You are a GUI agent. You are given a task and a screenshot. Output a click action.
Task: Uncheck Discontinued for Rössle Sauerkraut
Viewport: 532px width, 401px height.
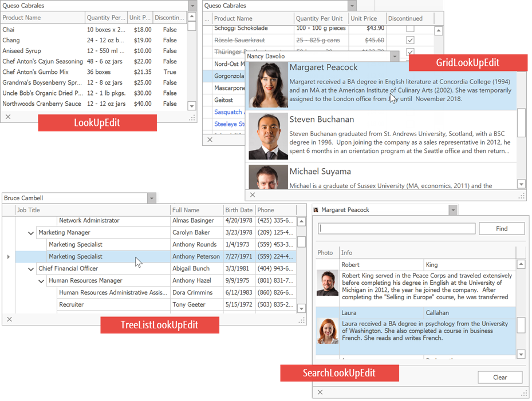point(410,41)
